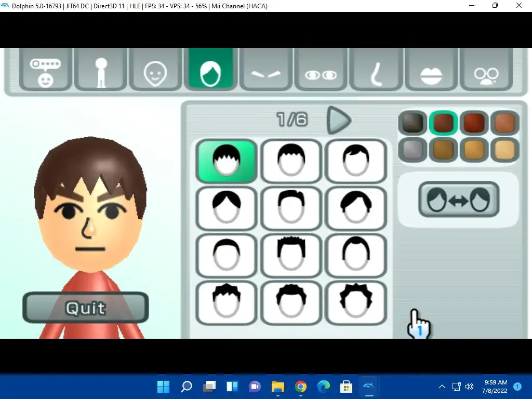Screen dimensions: 532x399
Task: Open Task View on the taskbar
Action: coord(209,387)
